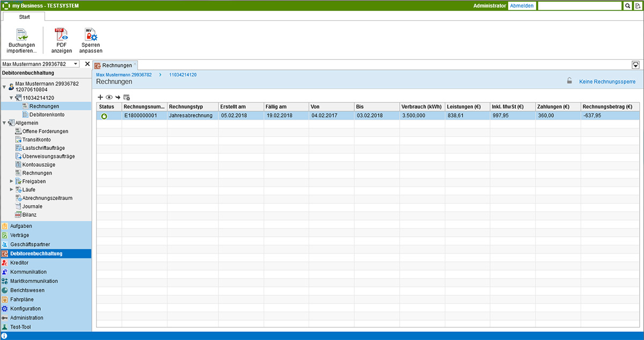This screenshot has height=340, width=644.
Task: Click the Max Mustermann 29936782 breadcrumb link
Action: (x=124, y=75)
